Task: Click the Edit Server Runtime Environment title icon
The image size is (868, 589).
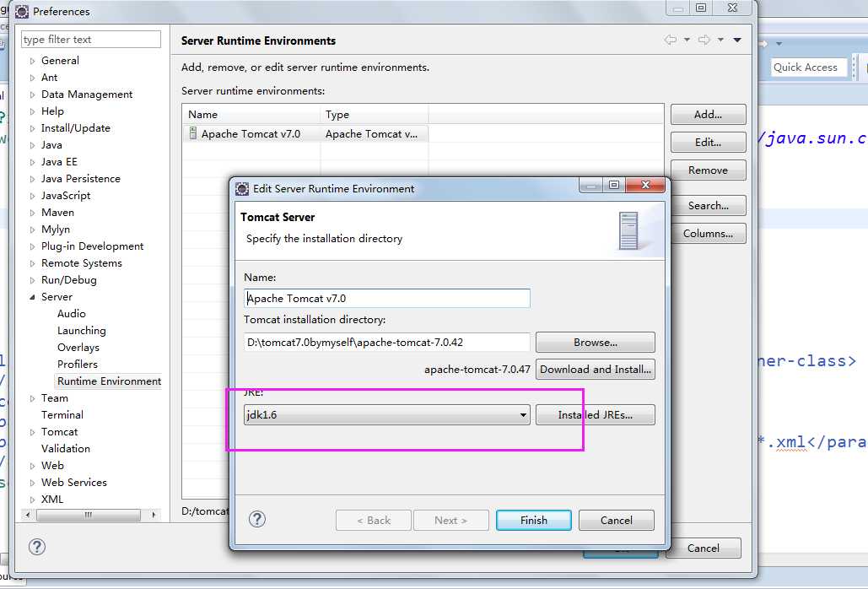Action: pos(242,189)
